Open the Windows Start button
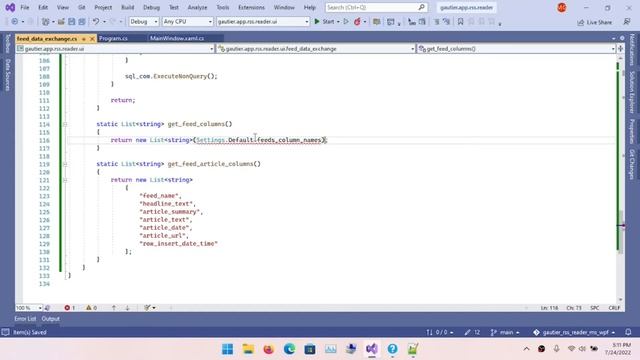This screenshot has height=360, width=640. click(x=227, y=349)
